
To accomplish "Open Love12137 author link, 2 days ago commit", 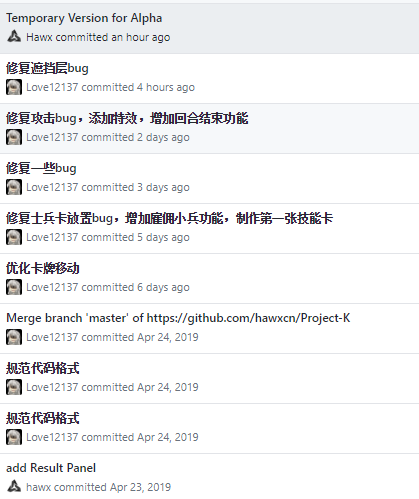I will pos(52,137).
